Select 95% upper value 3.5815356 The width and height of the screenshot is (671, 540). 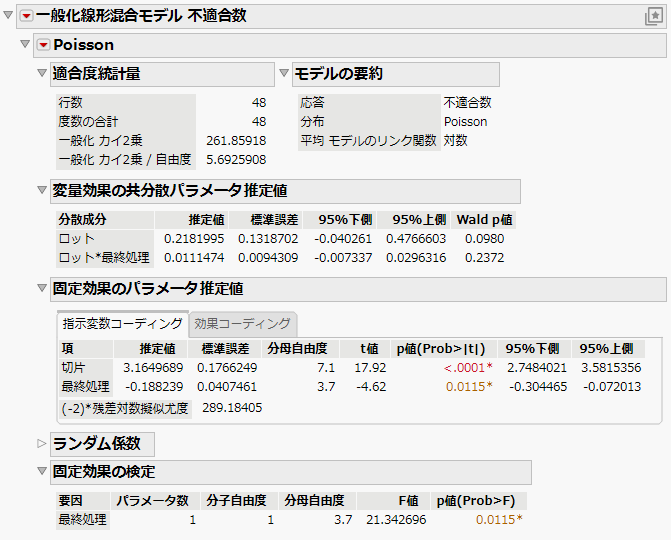pos(611,368)
